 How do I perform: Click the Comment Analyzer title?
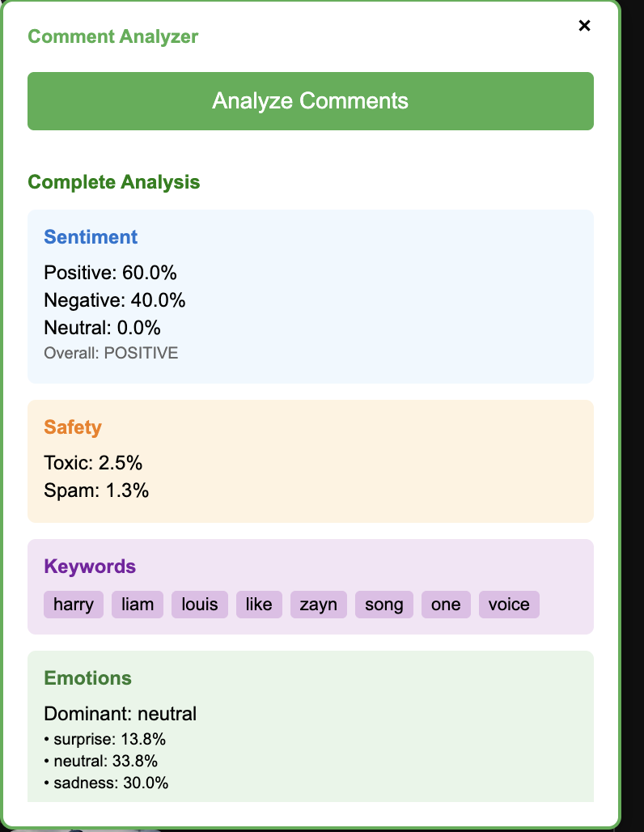(x=112, y=36)
